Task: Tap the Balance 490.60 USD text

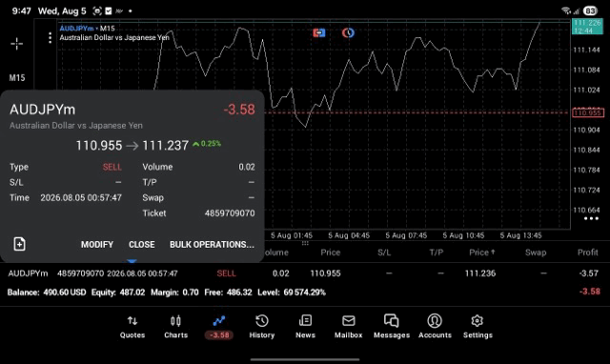Action: pyautogui.click(x=47, y=292)
